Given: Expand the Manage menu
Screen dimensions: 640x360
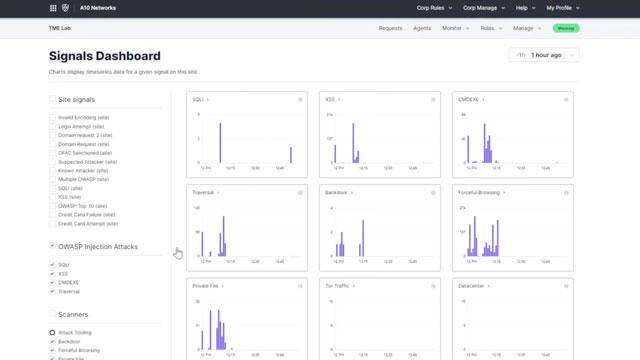Looking at the screenshot, I should point(527,28).
